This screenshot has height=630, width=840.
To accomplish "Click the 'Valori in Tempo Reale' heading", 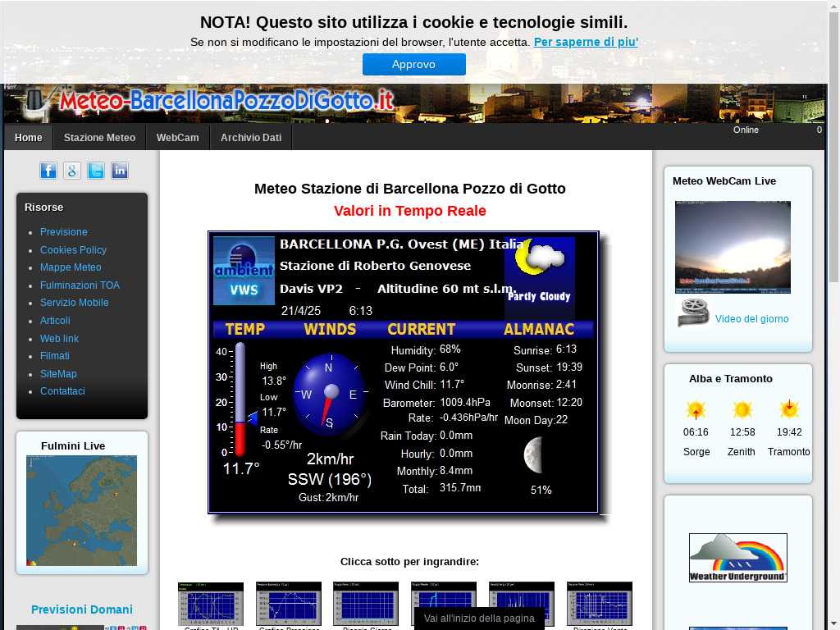I will (x=410, y=211).
